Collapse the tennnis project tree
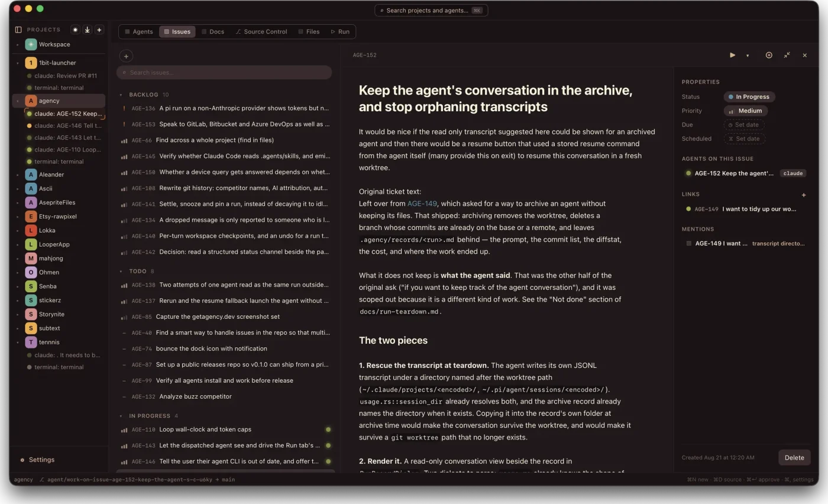This screenshot has width=828, height=504. pyautogui.click(x=17, y=342)
